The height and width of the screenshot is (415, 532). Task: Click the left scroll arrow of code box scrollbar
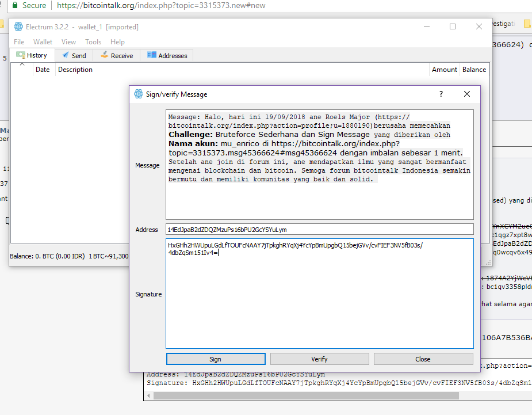148,395
